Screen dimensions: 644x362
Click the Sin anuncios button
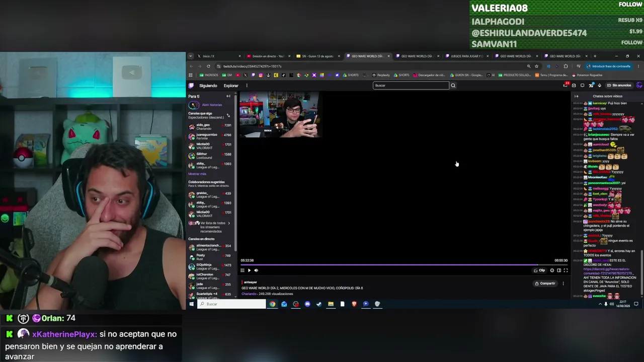619,85
